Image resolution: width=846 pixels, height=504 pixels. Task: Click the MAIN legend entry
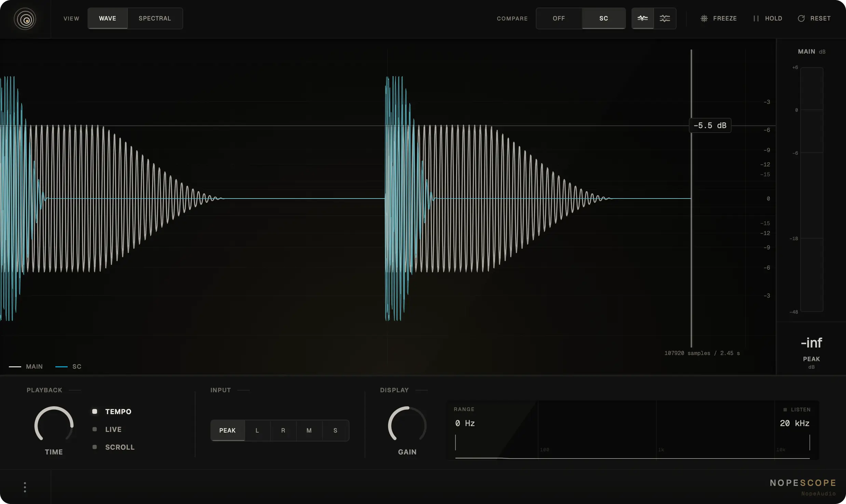point(26,367)
